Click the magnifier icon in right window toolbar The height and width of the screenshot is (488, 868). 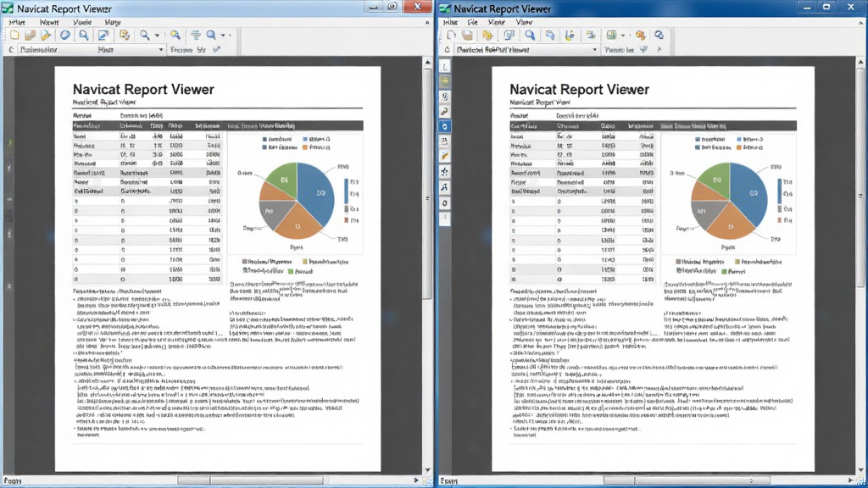pyautogui.click(x=531, y=35)
